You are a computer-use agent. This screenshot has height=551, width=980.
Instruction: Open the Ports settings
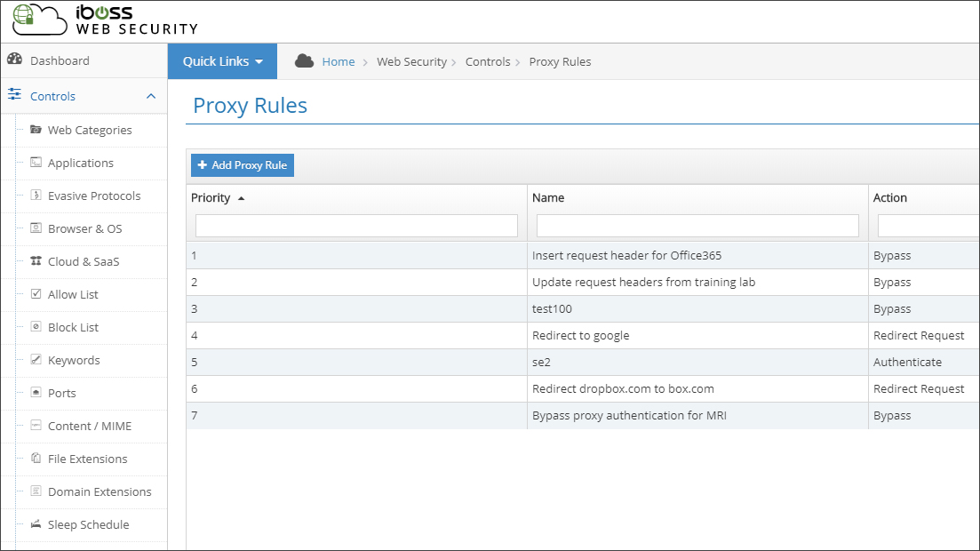(x=62, y=393)
